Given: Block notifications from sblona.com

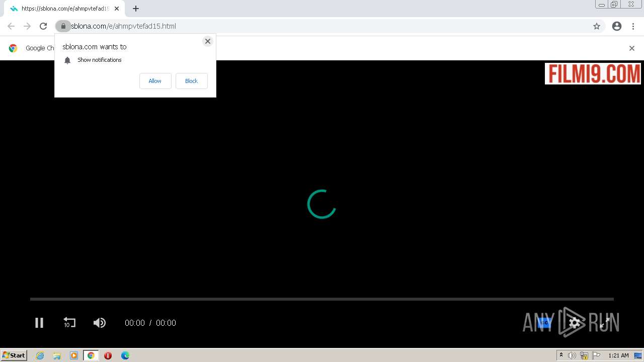Looking at the screenshot, I should click(x=191, y=81).
